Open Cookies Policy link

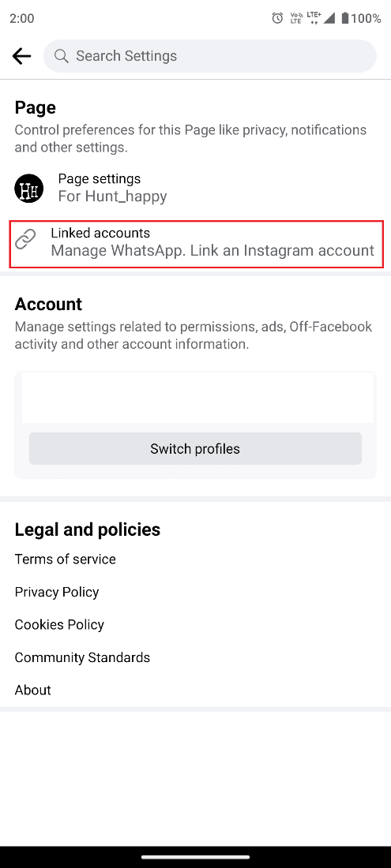click(59, 624)
